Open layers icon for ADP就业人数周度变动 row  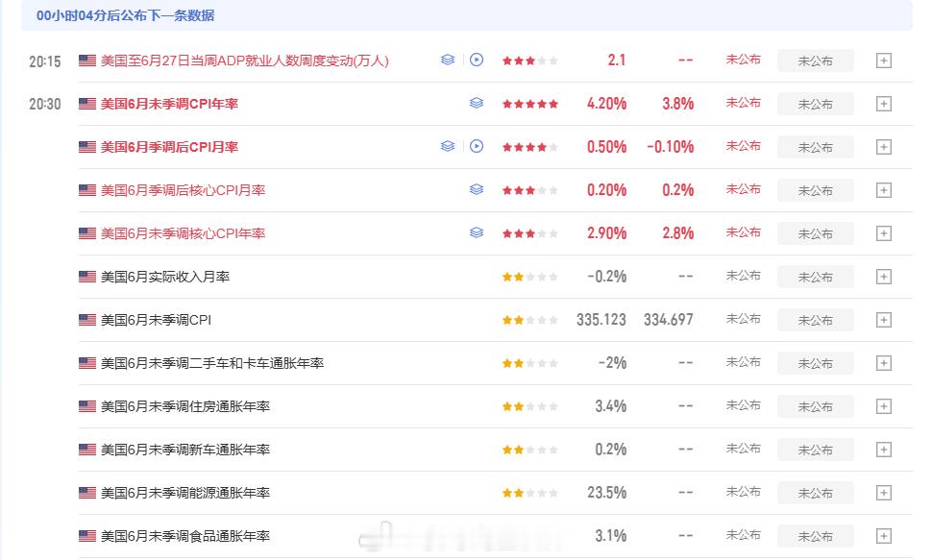[x=448, y=61]
